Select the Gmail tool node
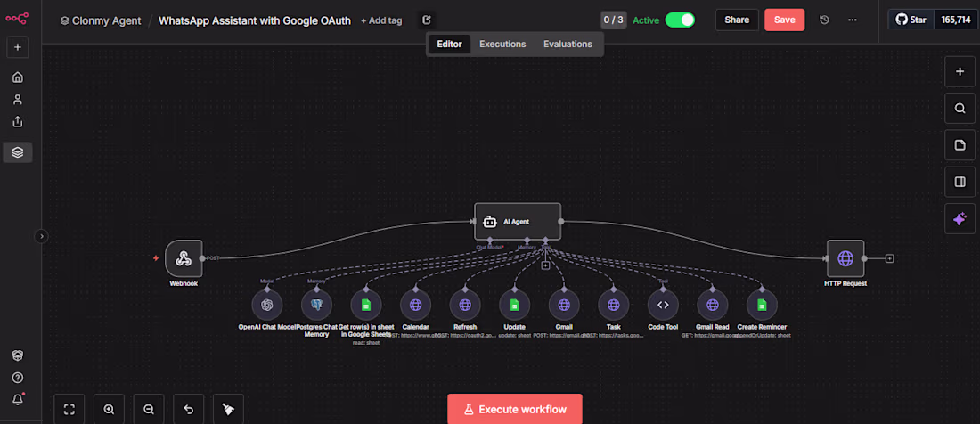This screenshot has width=980, height=424. [564, 305]
